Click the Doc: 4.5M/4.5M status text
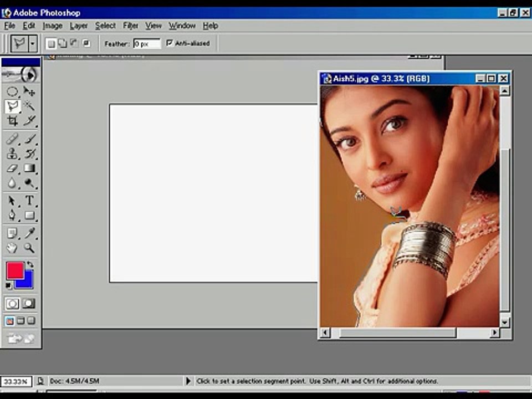This screenshot has width=532, height=399. click(x=75, y=381)
